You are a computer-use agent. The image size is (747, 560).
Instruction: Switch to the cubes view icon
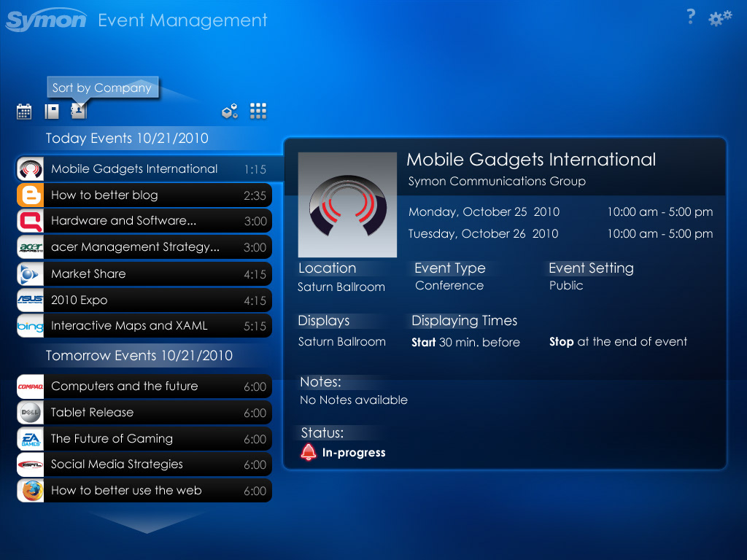click(x=230, y=111)
